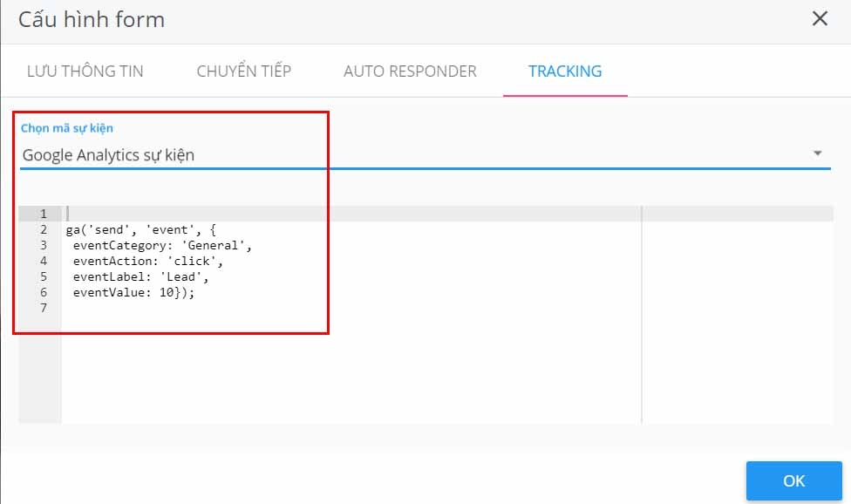Select line number 6 in the gutter

(x=43, y=292)
